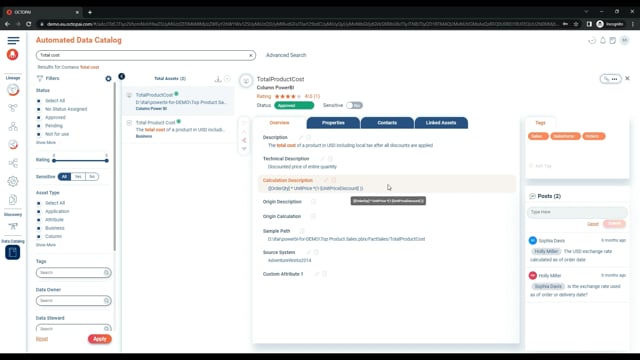Screen dimensions: 640x360
Task: Submit the post with the red button
Action: pos(614,224)
